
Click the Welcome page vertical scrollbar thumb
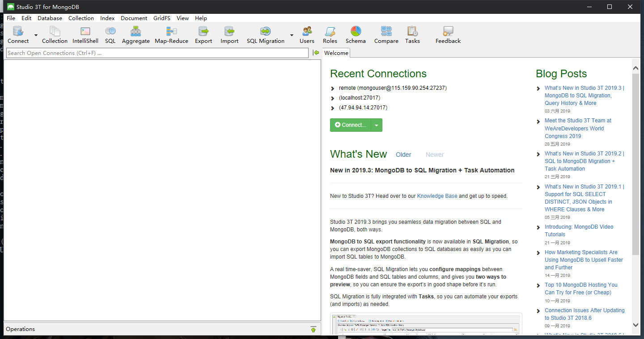point(636,164)
